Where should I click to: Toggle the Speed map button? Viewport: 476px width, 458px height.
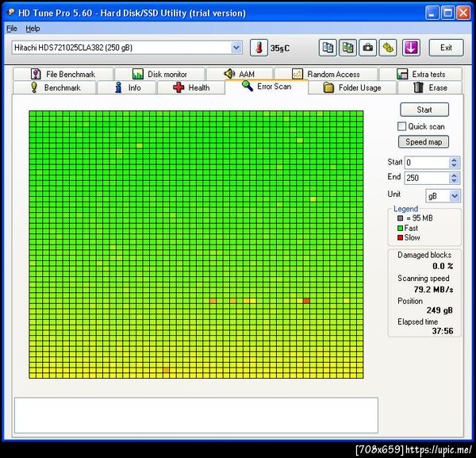coord(424,142)
